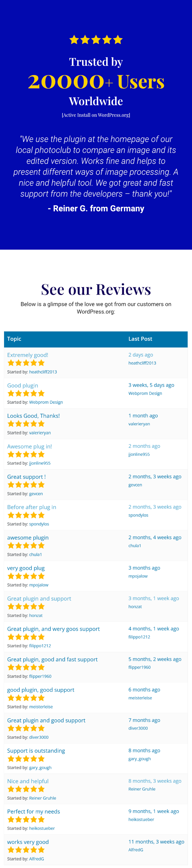View profile of starter heathcliff2013
This screenshot has height=868, width=192.
pos(43,372)
